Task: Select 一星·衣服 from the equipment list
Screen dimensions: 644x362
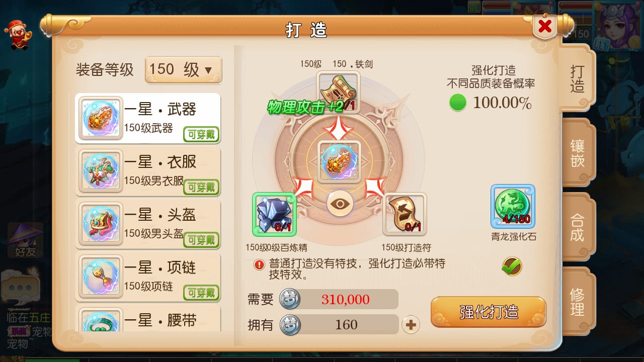Action: [148, 170]
